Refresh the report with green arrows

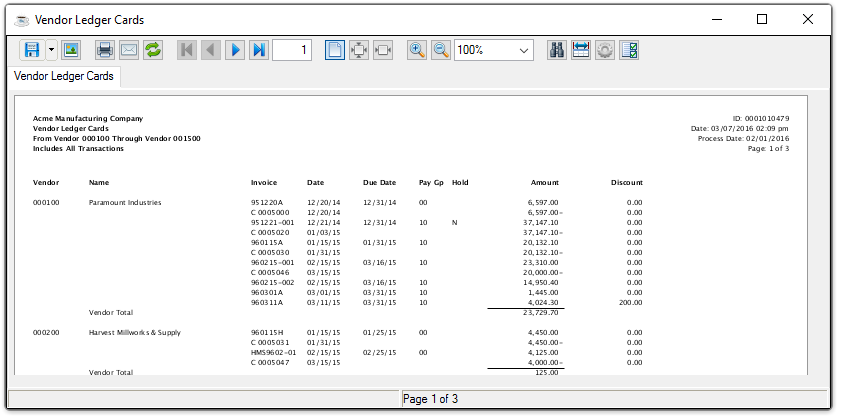point(153,50)
